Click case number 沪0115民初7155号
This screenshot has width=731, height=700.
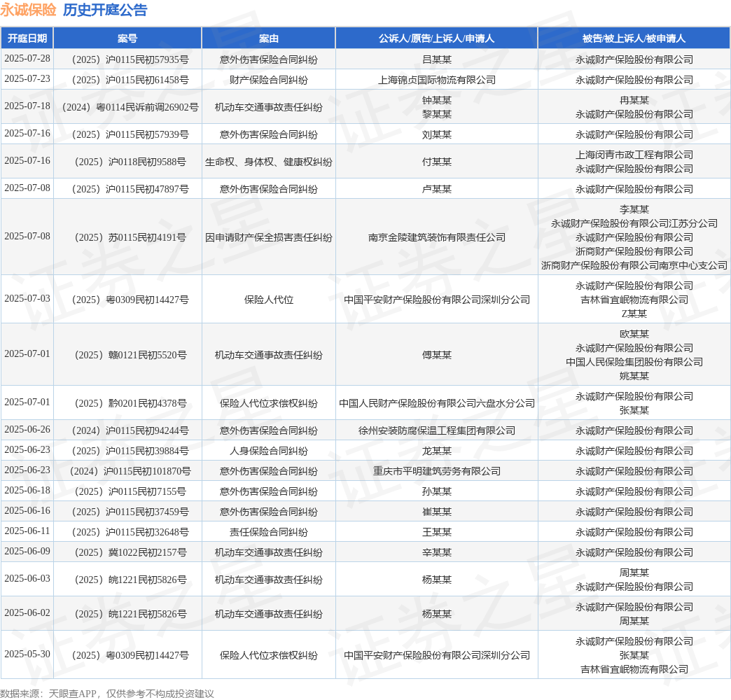pos(130,491)
